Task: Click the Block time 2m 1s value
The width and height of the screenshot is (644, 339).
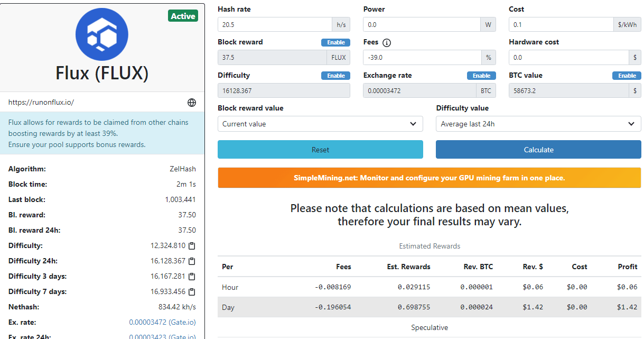Action: click(186, 184)
